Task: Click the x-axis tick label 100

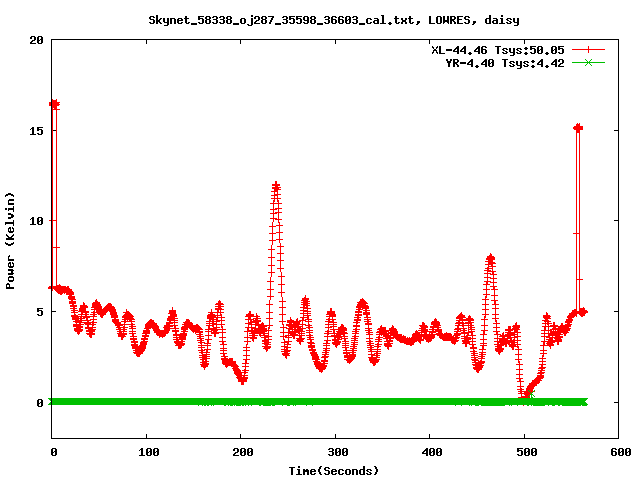Action: 149,452
